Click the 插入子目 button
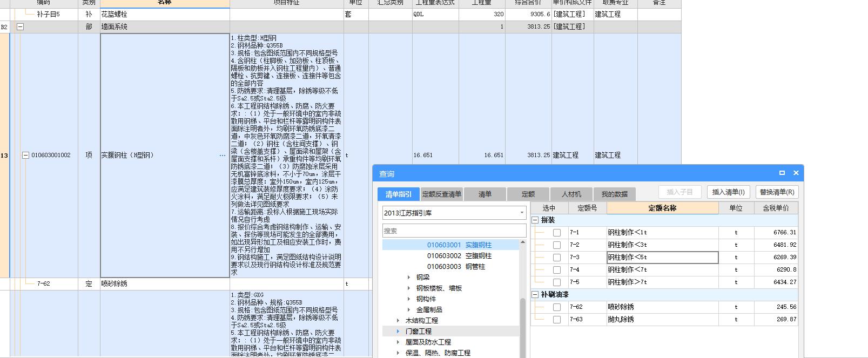This screenshot has width=868, height=358. pos(679,192)
